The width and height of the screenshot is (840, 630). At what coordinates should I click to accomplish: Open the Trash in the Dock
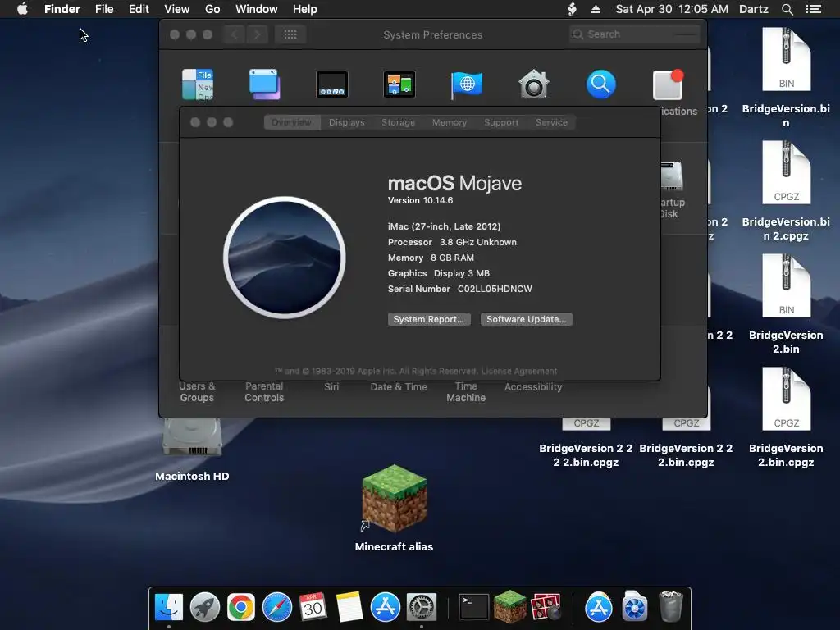coord(671,606)
